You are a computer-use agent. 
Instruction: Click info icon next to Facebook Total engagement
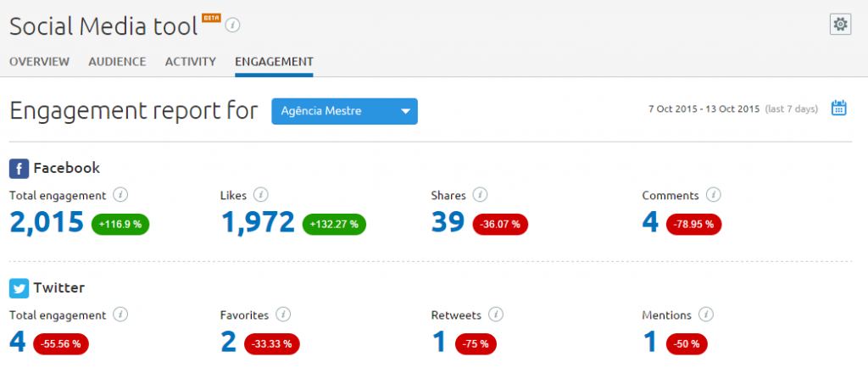pos(120,195)
